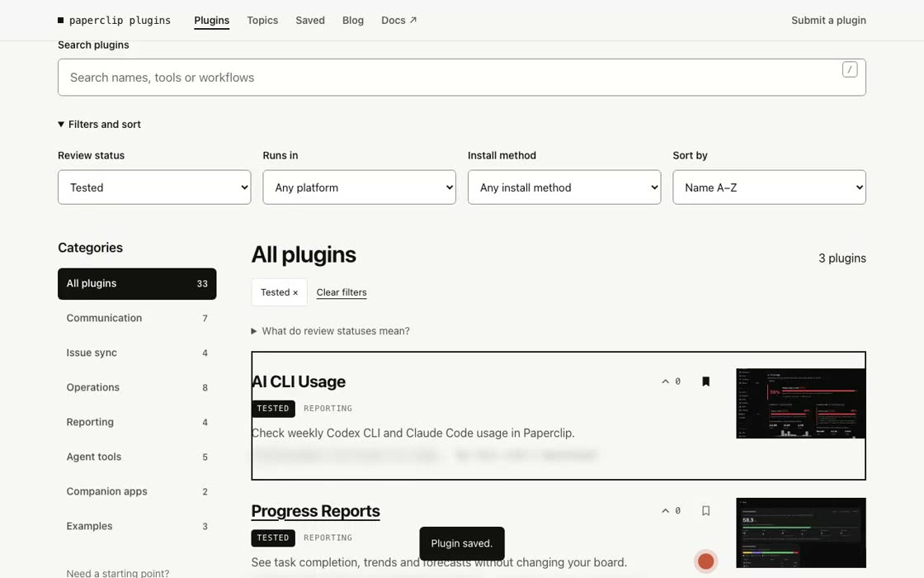Expand What do review statuses mean
Image resolution: width=924 pixels, height=578 pixels.
click(x=330, y=331)
